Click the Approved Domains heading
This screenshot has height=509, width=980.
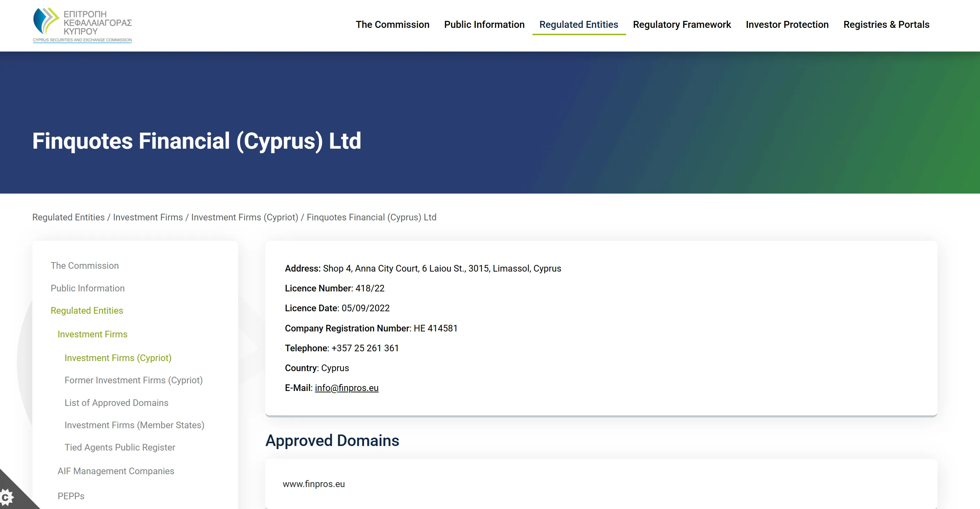[332, 441]
